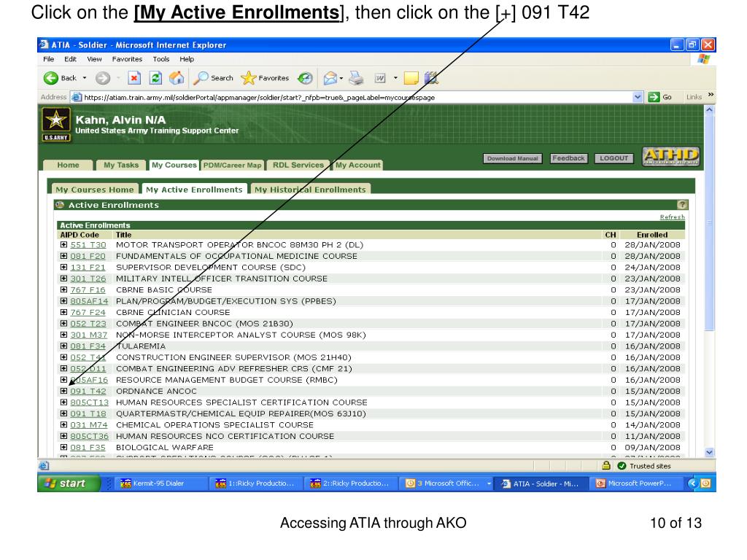The width and height of the screenshot is (747, 560).
Task: Open the Back button history dropdown
Action: (85, 77)
